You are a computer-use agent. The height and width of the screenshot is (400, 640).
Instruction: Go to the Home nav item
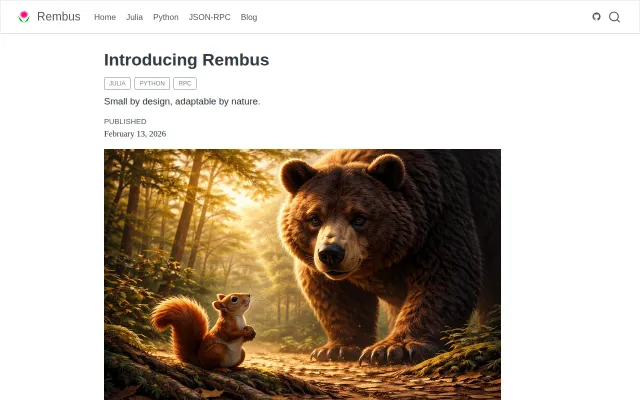click(x=105, y=17)
